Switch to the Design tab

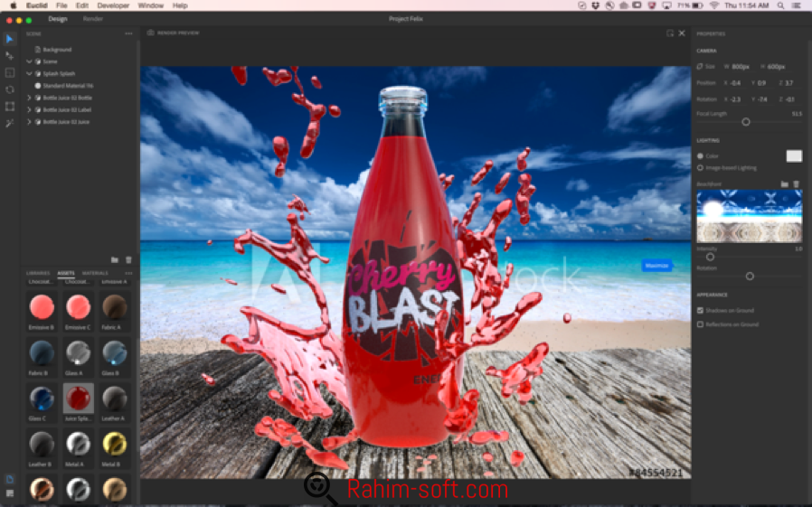58,19
